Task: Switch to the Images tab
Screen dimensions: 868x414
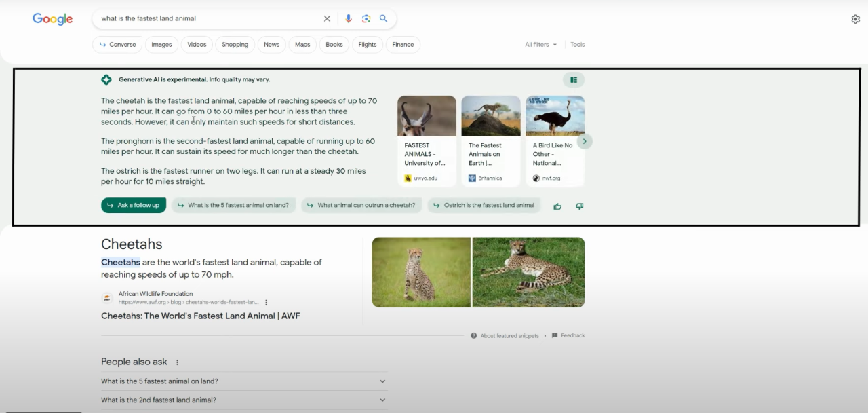Action: [161, 45]
